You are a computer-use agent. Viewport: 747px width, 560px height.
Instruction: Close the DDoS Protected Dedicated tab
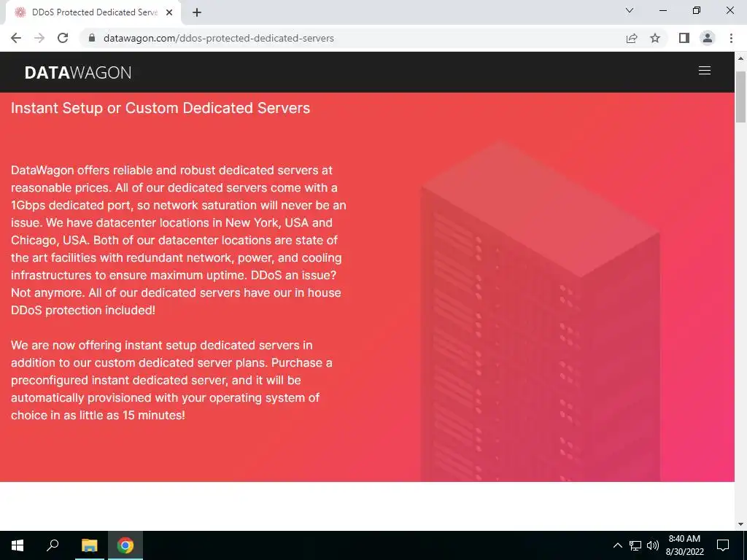(x=169, y=12)
